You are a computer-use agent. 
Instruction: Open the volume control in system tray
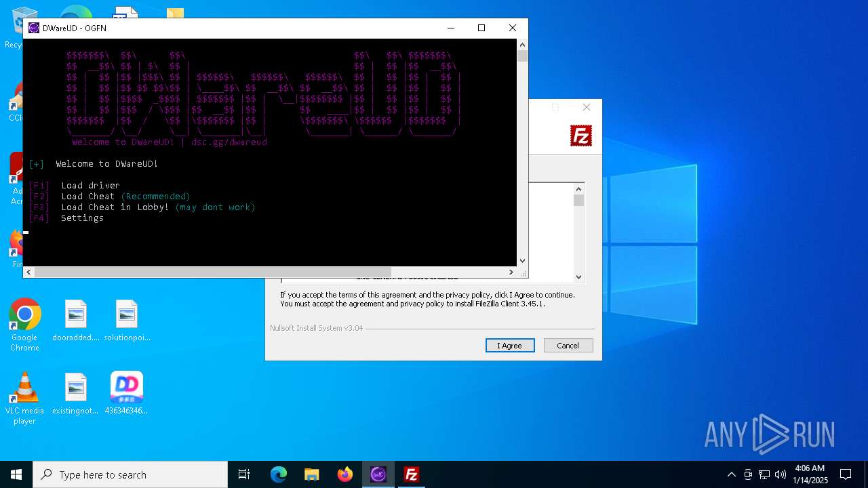tap(781, 474)
